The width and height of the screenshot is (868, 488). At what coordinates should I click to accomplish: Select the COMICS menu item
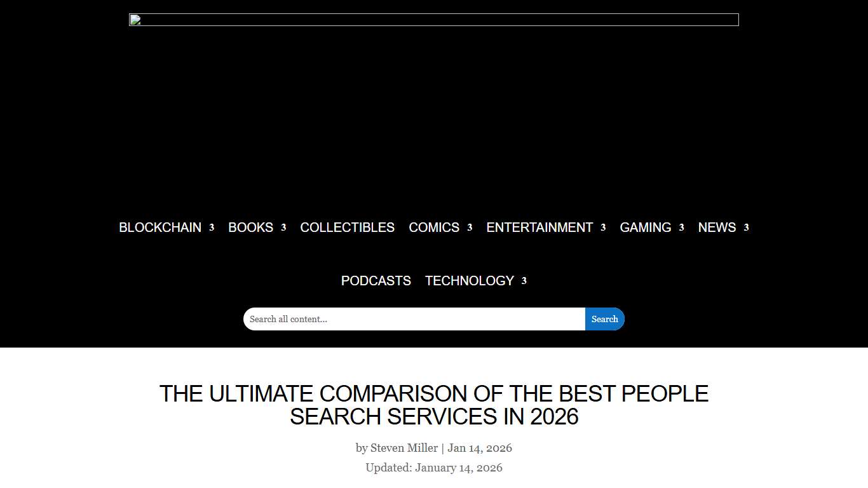434,227
